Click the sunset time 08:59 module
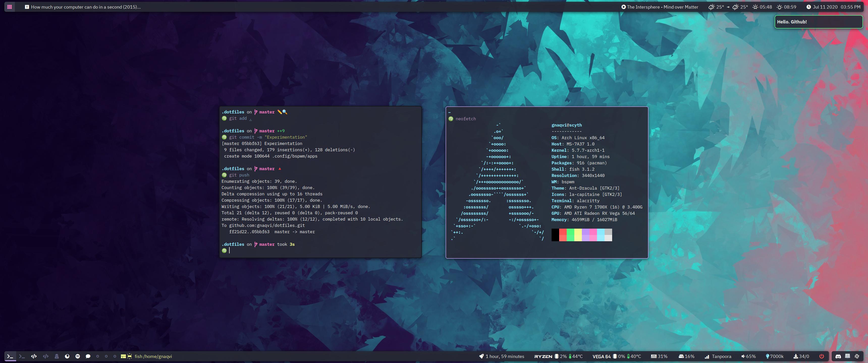Screen dimensions: 868x363 pyautogui.click(x=786, y=7)
